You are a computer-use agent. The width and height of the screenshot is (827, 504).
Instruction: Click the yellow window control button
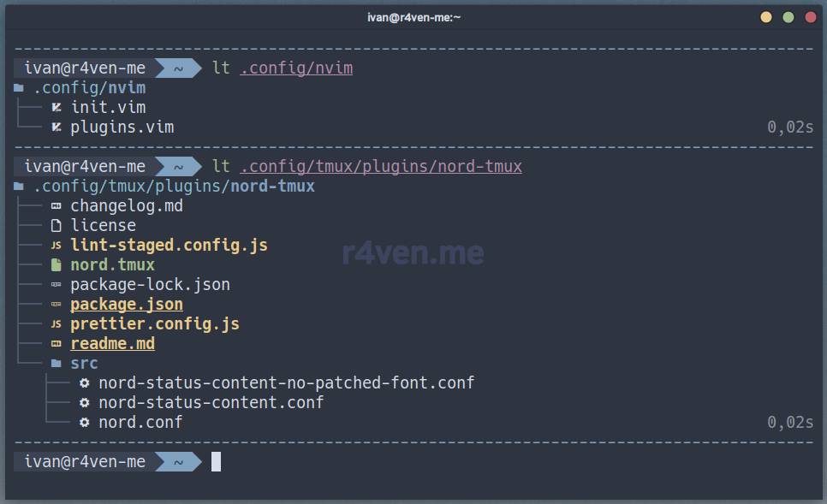pyautogui.click(x=766, y=17)
